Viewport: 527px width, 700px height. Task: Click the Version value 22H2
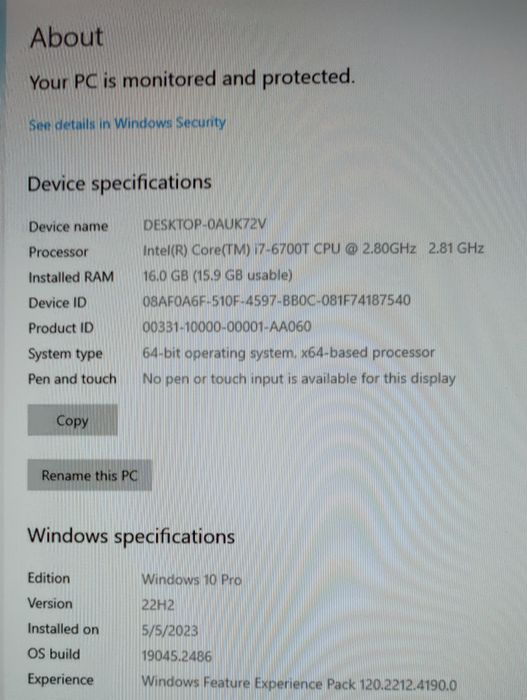158,605
